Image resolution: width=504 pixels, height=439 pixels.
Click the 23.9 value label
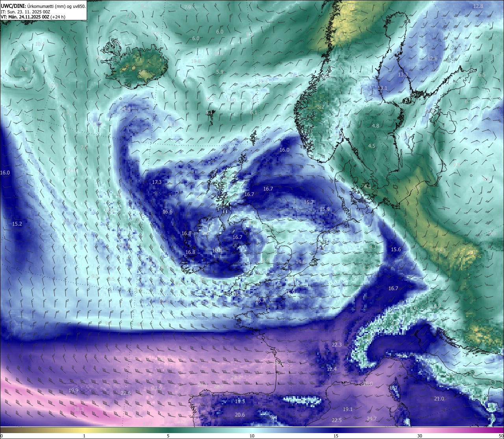point(157,387)
